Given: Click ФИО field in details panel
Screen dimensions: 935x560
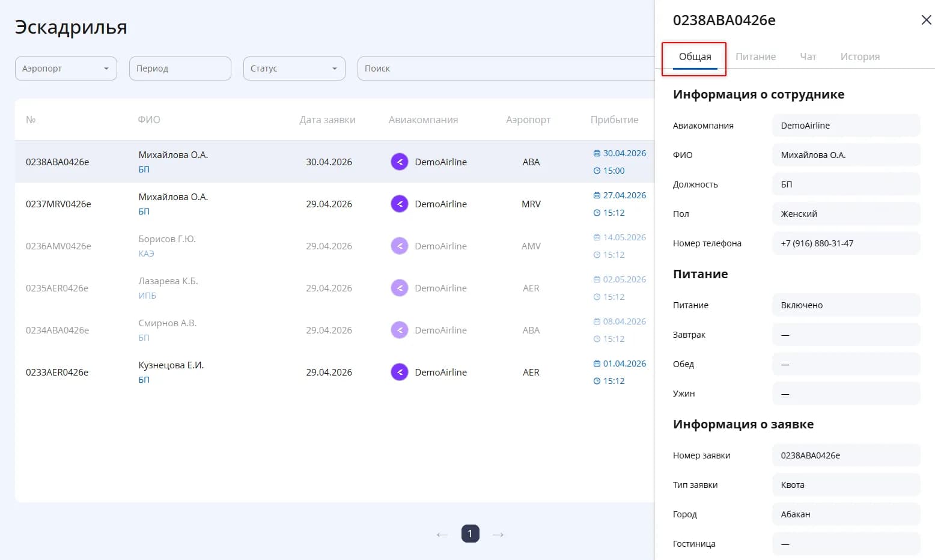Looking at the screenshot, I should pyautogui.click(x=846, y=155).
